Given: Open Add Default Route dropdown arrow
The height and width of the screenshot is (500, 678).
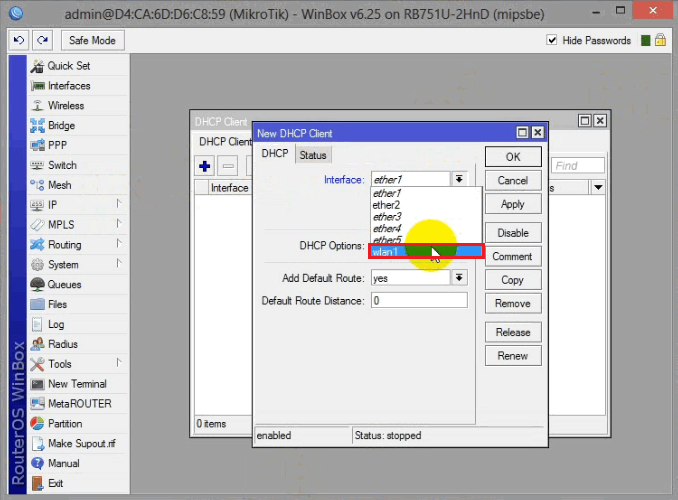Looking at the screenshot, I should click(x=459, y=278).
